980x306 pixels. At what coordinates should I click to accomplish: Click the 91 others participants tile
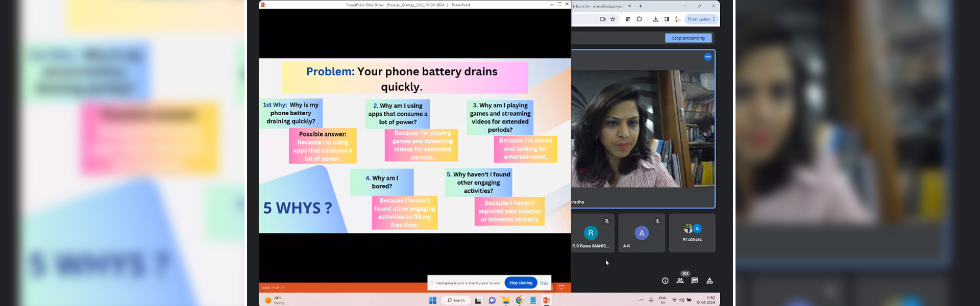point(692,233)
